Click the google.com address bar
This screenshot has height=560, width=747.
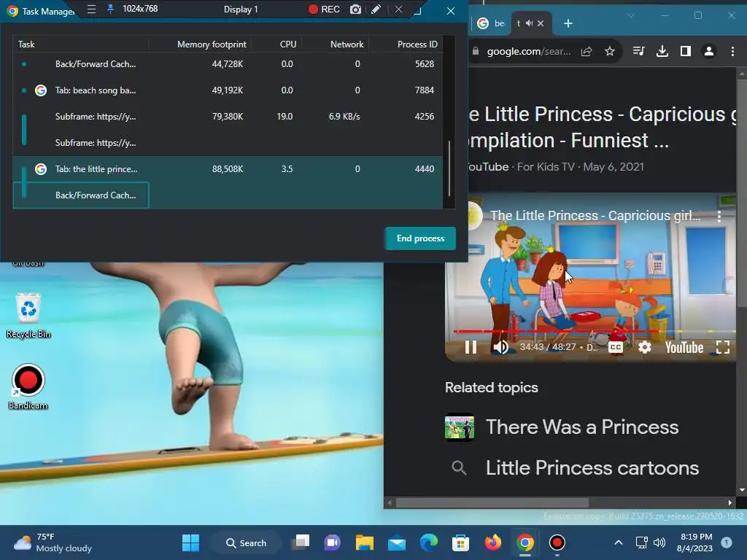point(529,52)
